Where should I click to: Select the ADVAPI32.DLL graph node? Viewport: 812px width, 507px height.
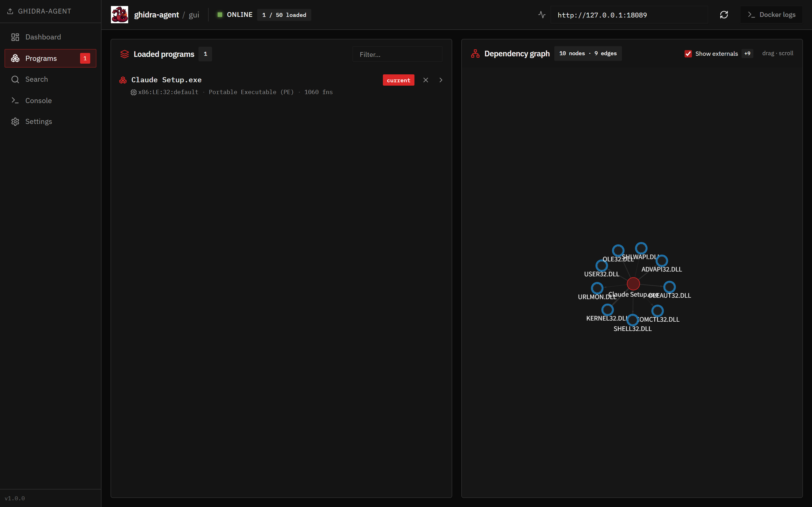(662, 261)
